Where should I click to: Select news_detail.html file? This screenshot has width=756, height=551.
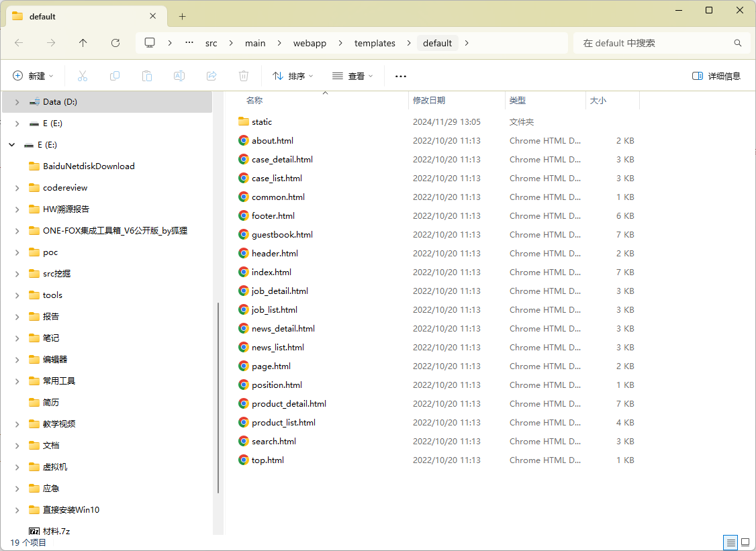(x=283, y=329)
